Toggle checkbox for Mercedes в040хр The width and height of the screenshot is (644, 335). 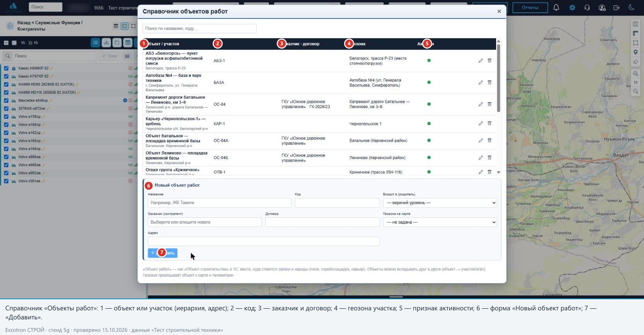[6, 101]
